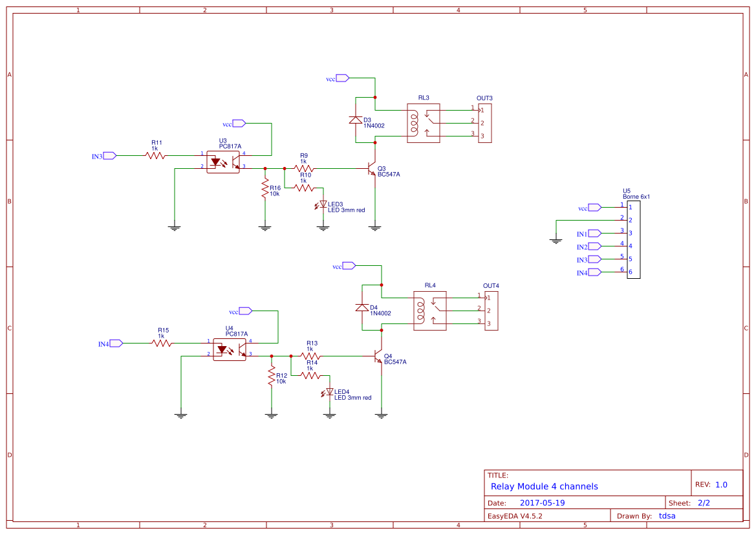Click the U3 PC817A optocoupler

223,162
